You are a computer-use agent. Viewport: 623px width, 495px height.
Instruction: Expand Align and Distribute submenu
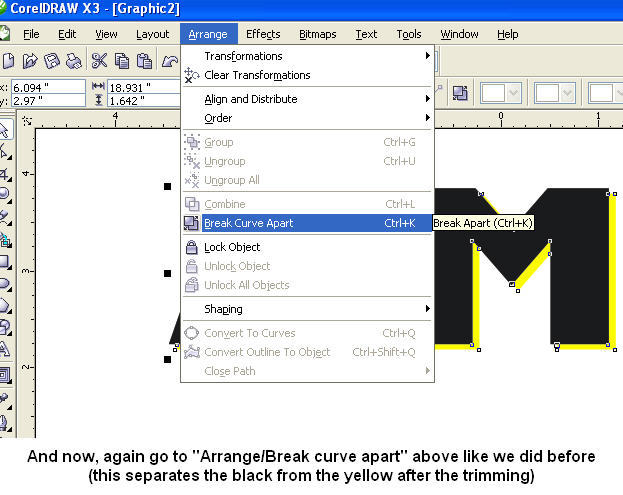coord(307,99)
